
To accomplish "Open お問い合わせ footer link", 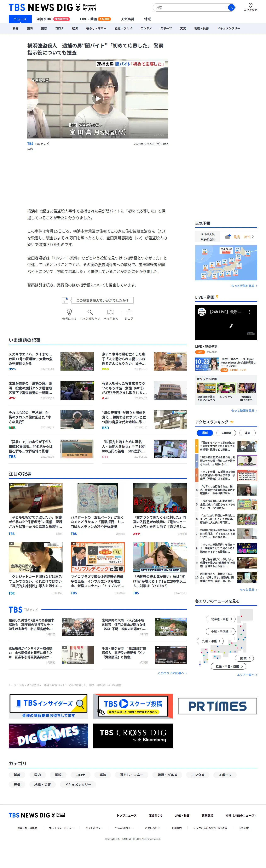I will 152,828.
